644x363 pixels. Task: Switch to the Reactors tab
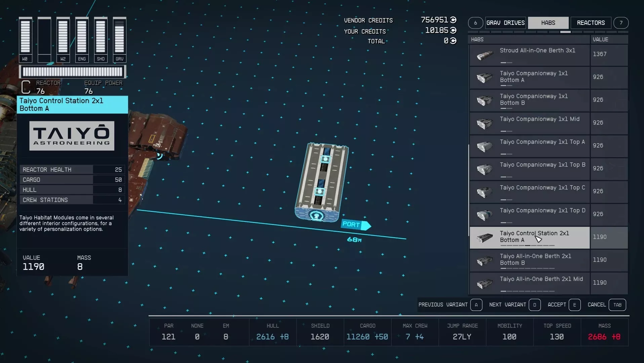591,23
